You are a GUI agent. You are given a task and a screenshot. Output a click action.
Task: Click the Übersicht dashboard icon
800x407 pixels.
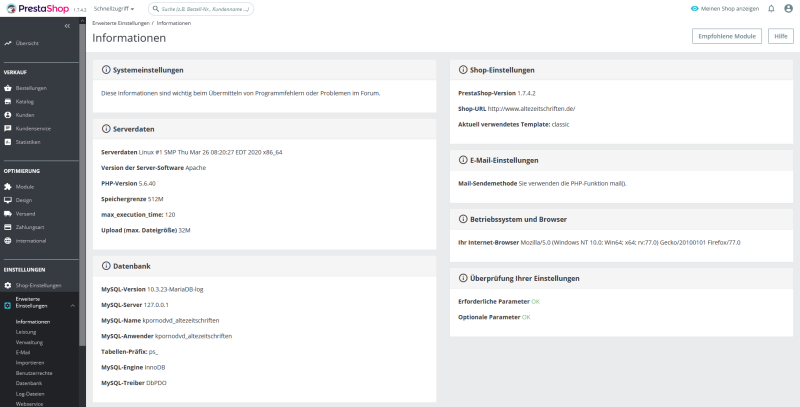(7, 43)
